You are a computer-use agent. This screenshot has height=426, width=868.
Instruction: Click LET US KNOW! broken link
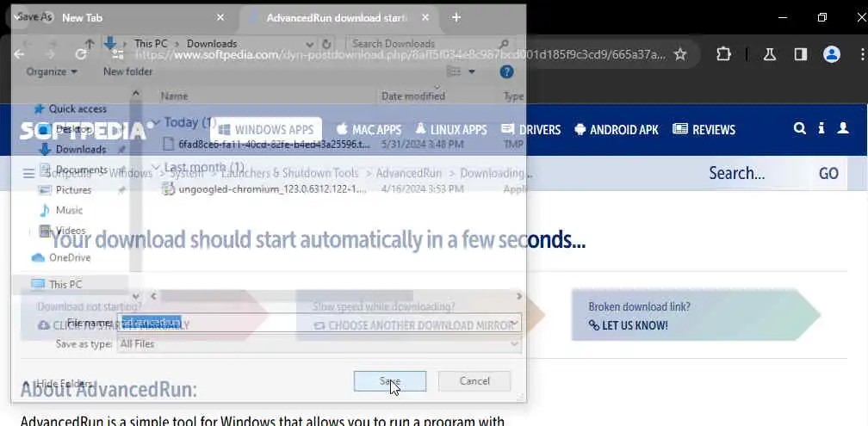click(629, 325)
